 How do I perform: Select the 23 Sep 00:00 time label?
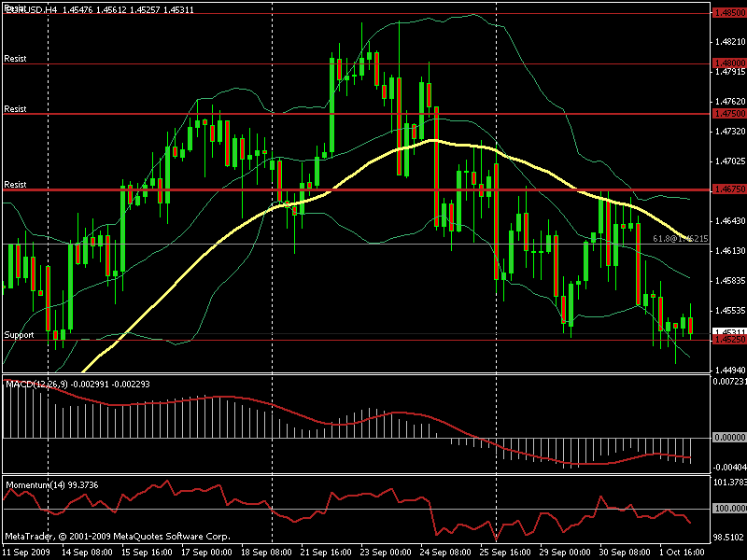click(386, 553)
